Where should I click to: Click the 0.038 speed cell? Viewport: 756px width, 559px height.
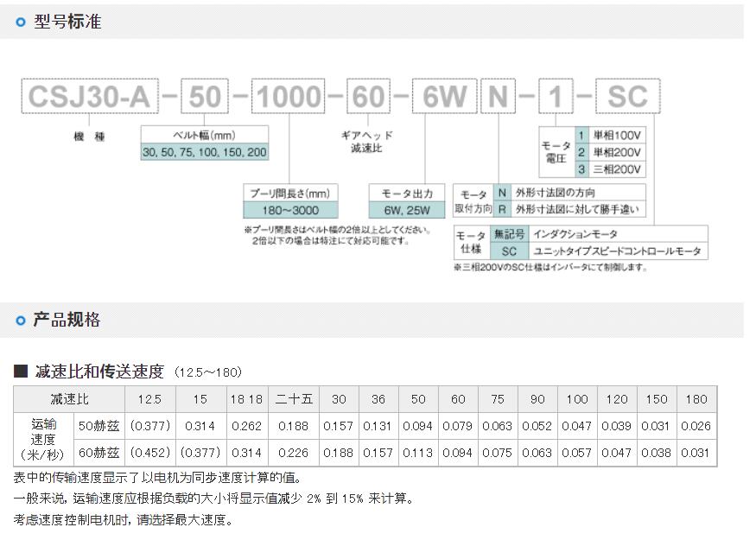click(657, 453)
